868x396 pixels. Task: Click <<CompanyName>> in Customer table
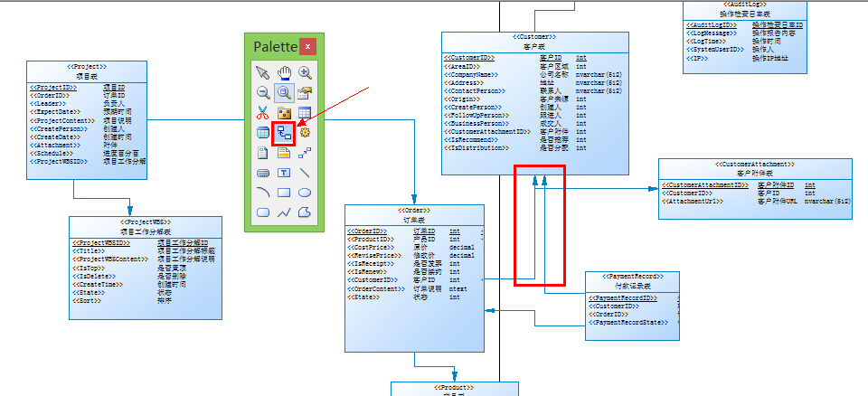[x=471, y=74]
